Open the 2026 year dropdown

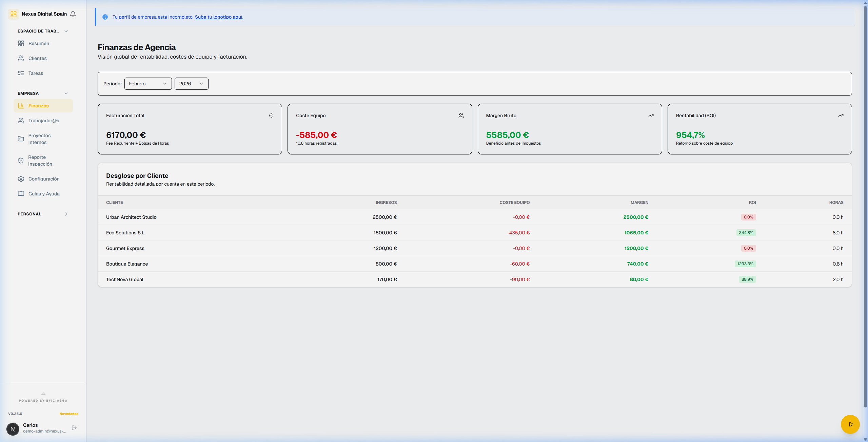[x=191, y=84]
